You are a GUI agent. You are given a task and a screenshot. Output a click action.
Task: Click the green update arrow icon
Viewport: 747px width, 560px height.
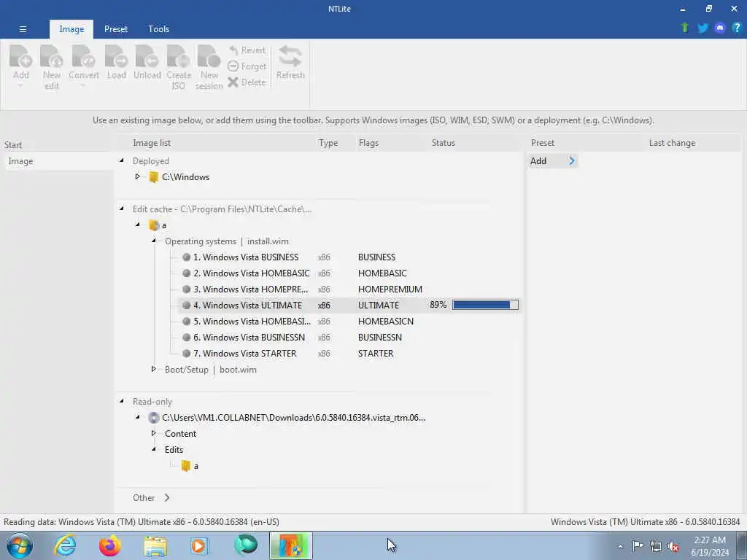[x=685, y=28]
